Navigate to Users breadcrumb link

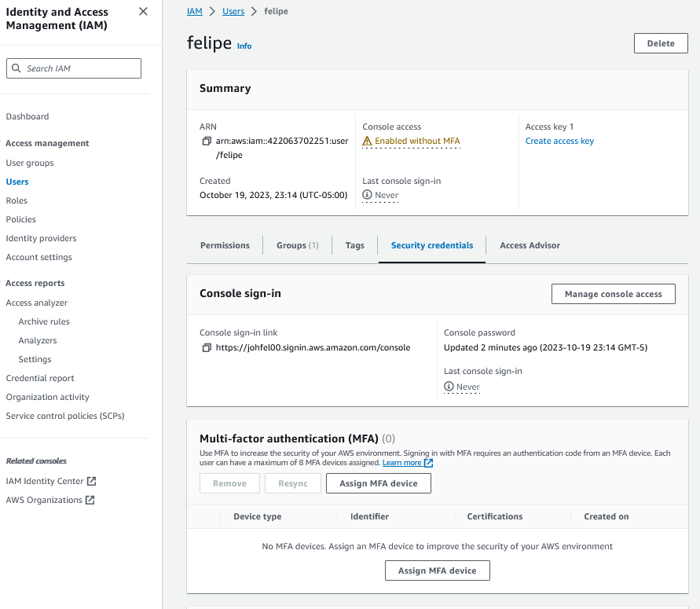point(233,12)
